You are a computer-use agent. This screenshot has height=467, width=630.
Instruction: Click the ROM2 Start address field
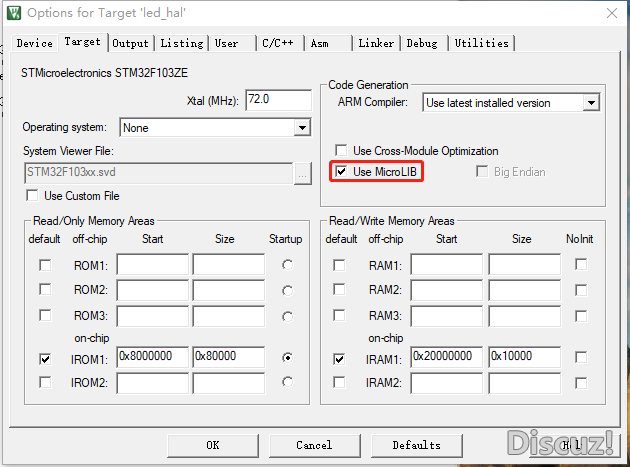152,290
